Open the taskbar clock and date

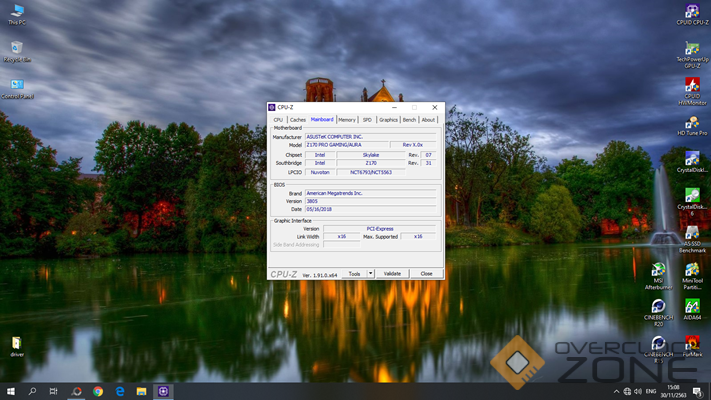point(673,391)
